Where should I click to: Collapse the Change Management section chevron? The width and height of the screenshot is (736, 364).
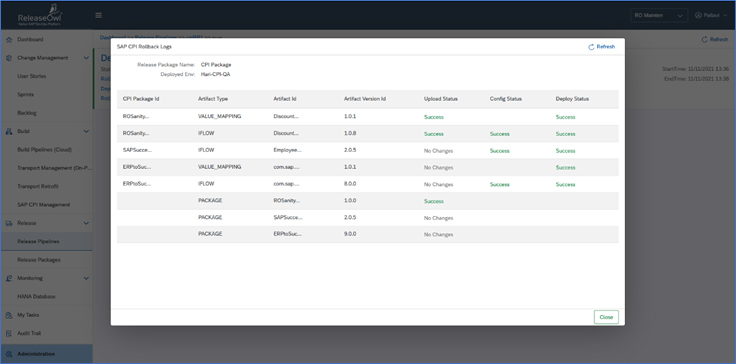pyautogui.click(x=86, y=58)
